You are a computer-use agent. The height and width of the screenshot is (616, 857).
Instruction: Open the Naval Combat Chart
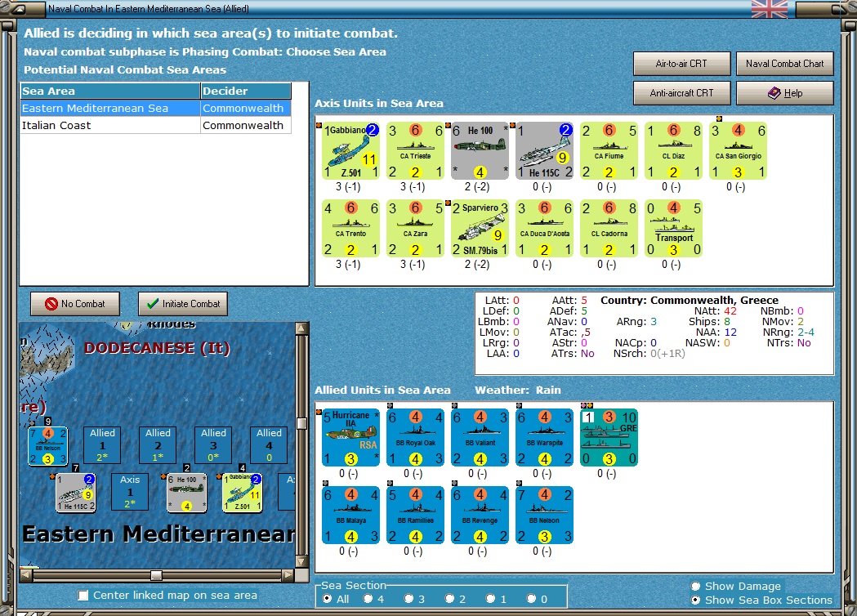tap(785, 64)
